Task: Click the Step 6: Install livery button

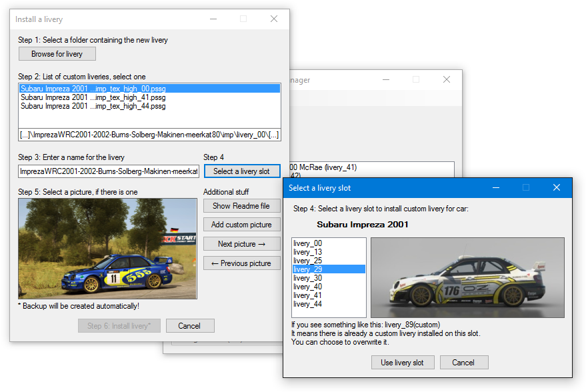Action: click(x=119, y=326)
